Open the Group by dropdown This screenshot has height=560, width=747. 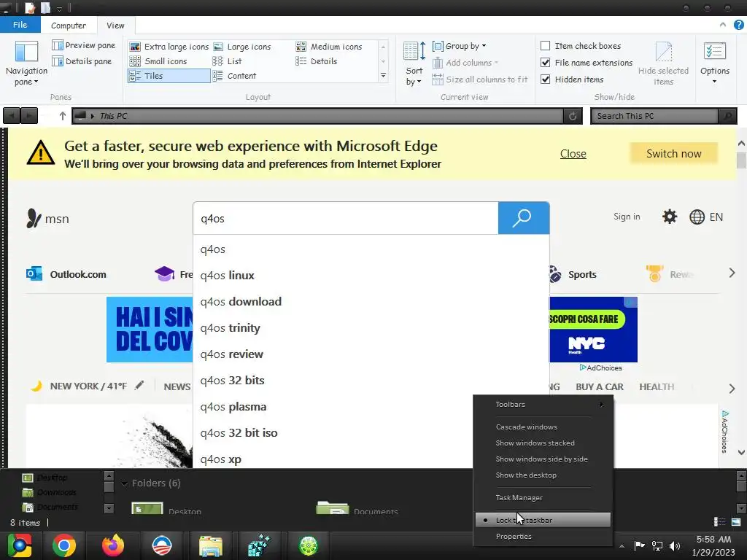[460, 46]
